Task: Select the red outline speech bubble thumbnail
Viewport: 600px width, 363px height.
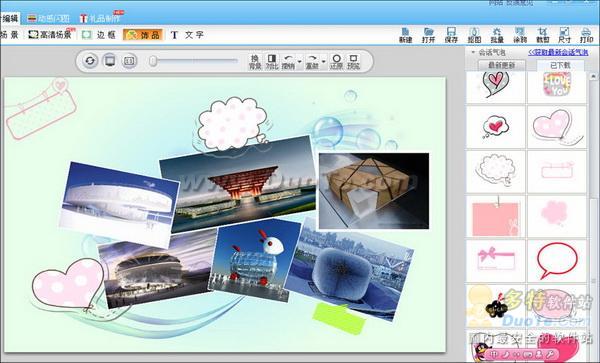Action: (557, 260)
